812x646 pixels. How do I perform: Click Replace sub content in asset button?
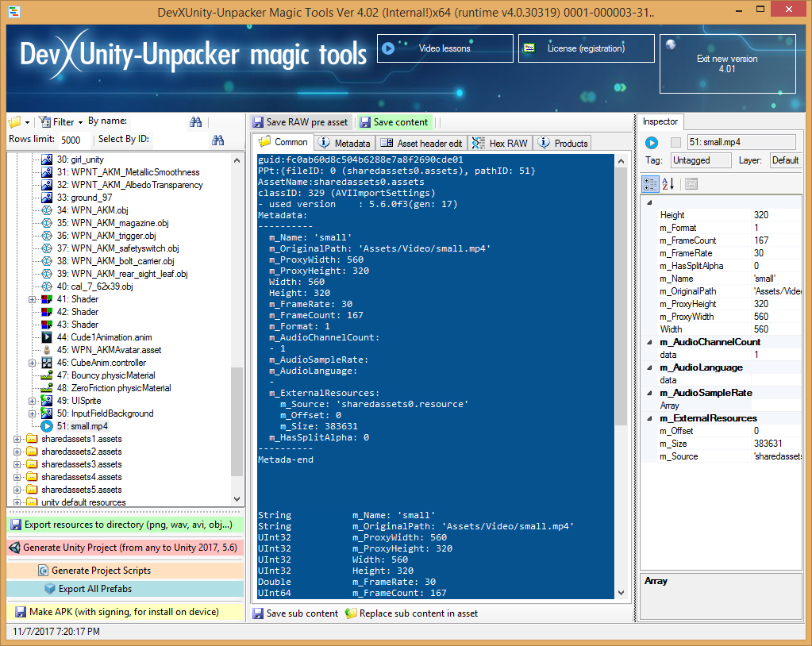(412, 613)
